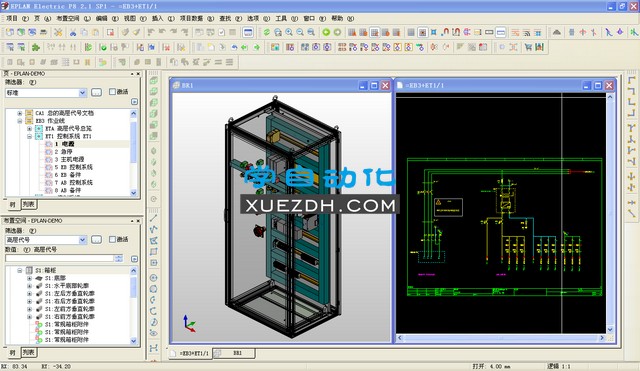Click the shopping cart icon in toolbar
This screenshot has height=371, width=640.
click(x=529, y=47)
